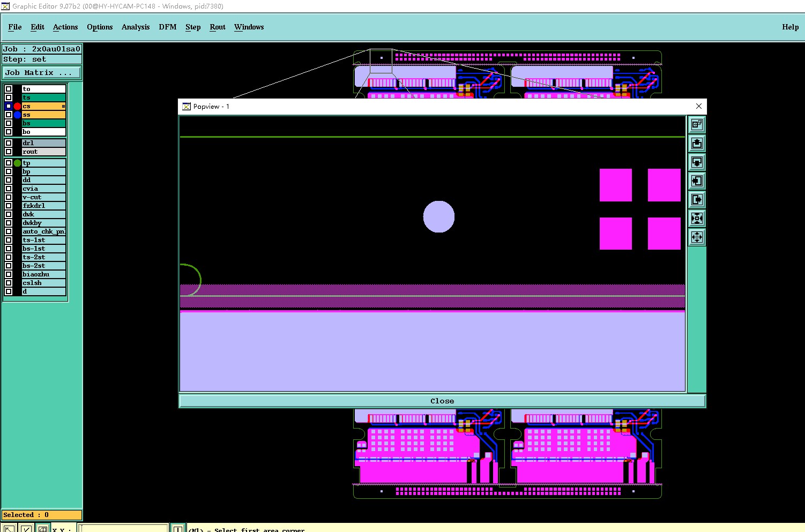Close the Popview window with the X
This screenshot has width=805, height=532.
pyautogui.click(x=699, y=106)
